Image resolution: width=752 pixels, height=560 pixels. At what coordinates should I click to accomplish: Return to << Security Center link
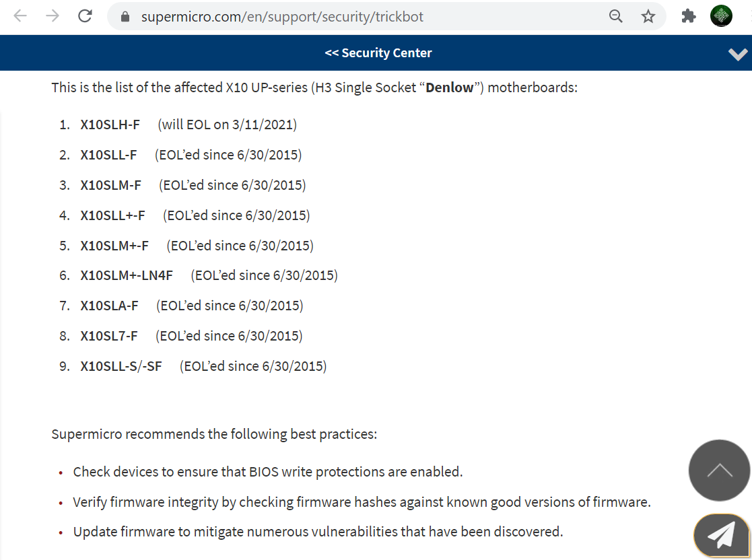coord(378,53)
